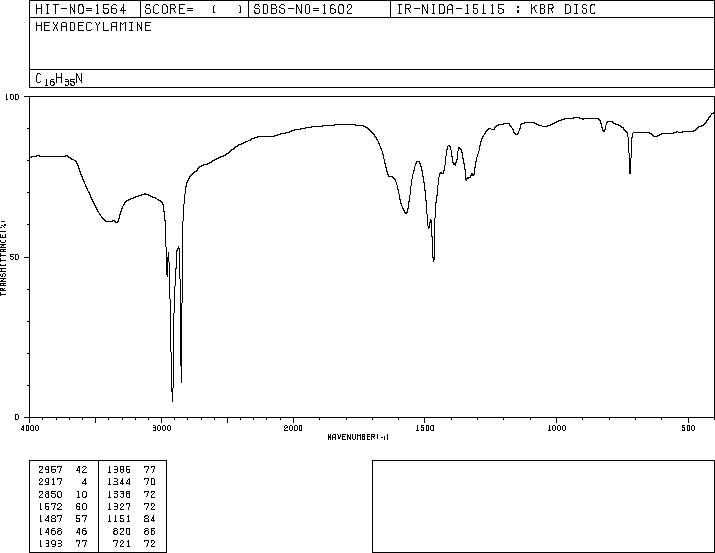715x553 pixels.
Task: Select peak table entry 1487
Action: click(50, 519)
